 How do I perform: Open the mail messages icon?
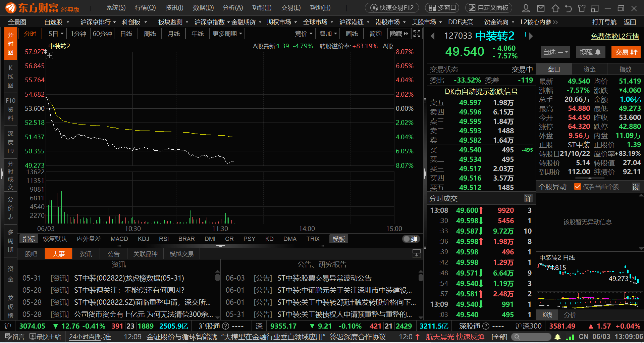coord(541,8)
